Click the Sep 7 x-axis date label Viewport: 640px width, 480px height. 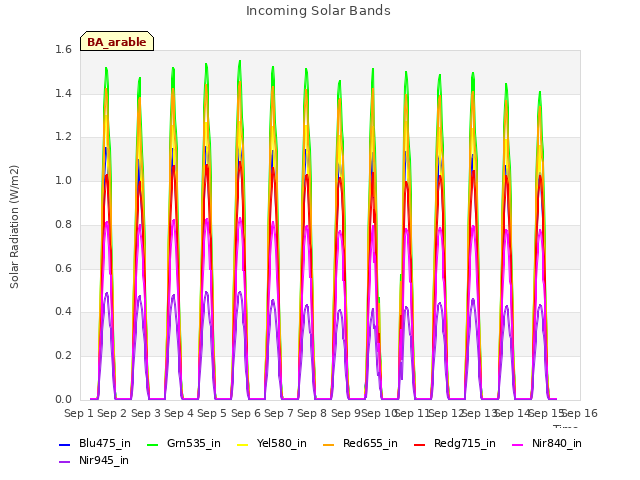click(x=279, y=413)
